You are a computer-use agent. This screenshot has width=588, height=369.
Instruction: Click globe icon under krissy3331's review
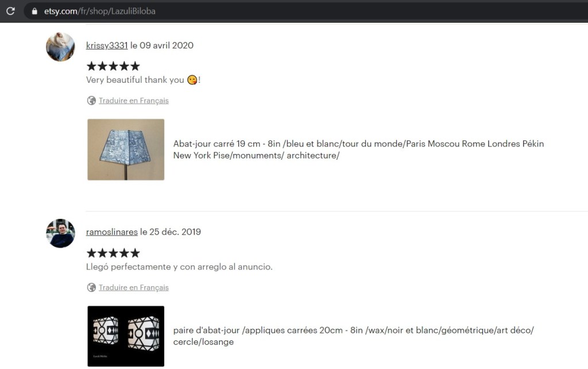(91, 101)
